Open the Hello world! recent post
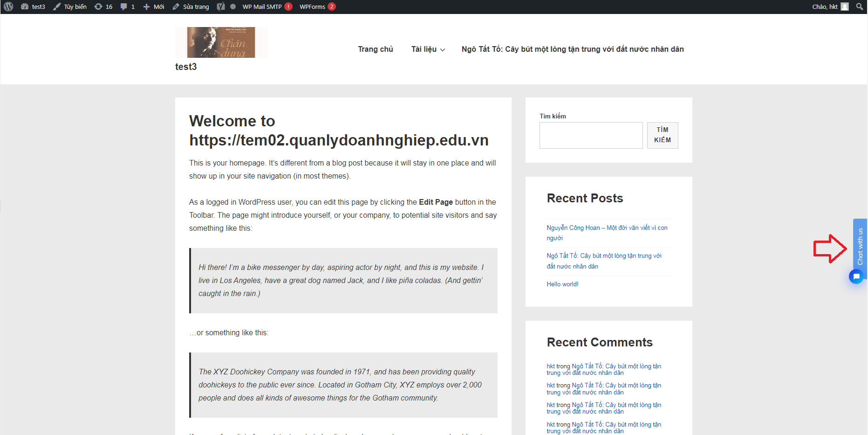Image resolution: width=868 pixels, height=435 pixels. [x=562, y=284]
